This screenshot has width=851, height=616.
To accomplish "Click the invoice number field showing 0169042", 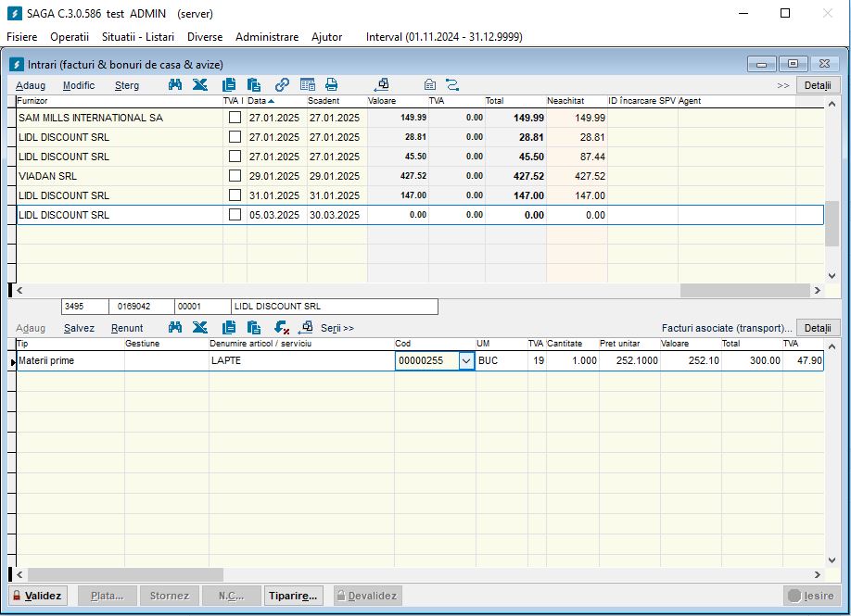I will [x=142, y=307].
